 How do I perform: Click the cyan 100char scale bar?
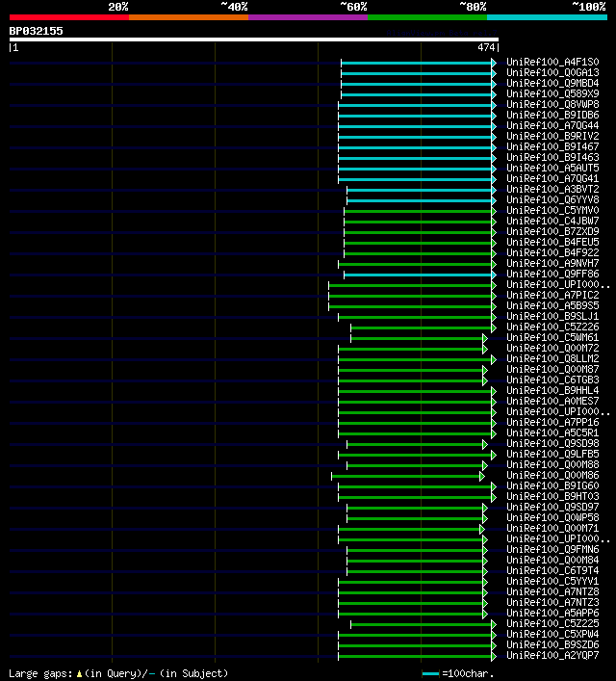click(x=430, y=674)
